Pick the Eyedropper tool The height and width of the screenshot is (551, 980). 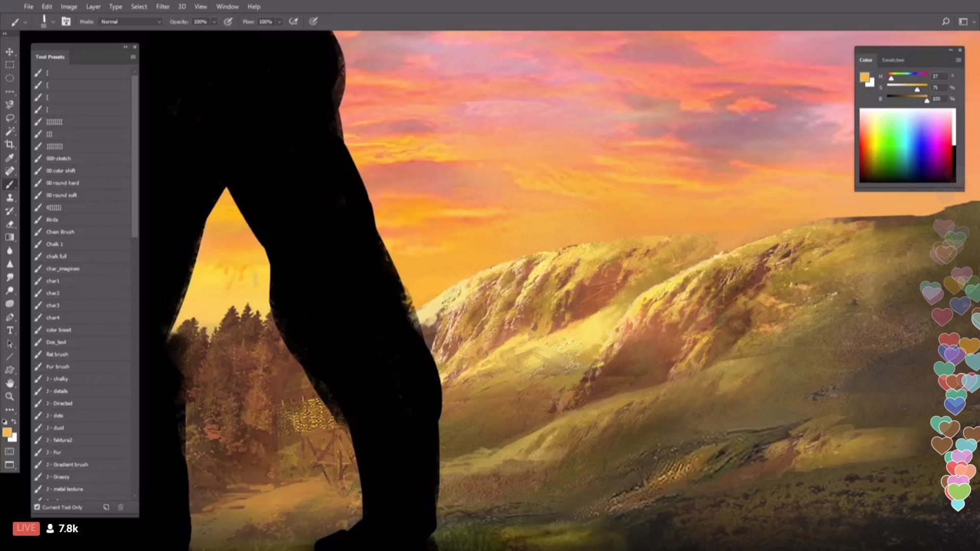point(9,158)
